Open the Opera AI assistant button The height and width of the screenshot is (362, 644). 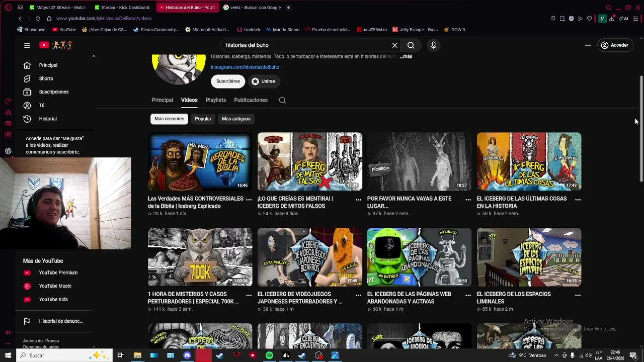(624, 19)
